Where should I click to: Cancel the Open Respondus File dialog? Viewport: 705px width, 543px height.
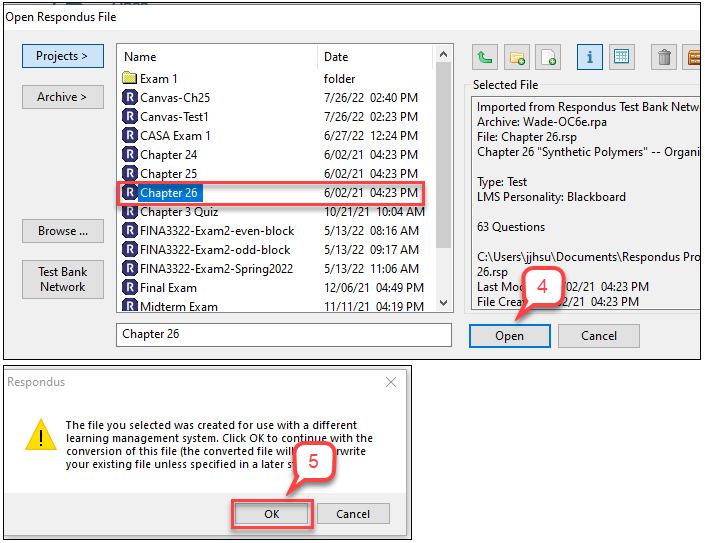point(598,336)
